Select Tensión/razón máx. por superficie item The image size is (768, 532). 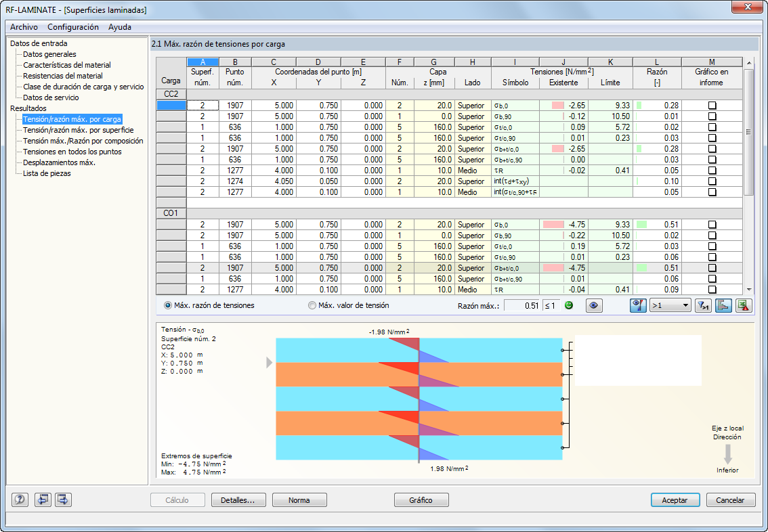click(79, 130)
